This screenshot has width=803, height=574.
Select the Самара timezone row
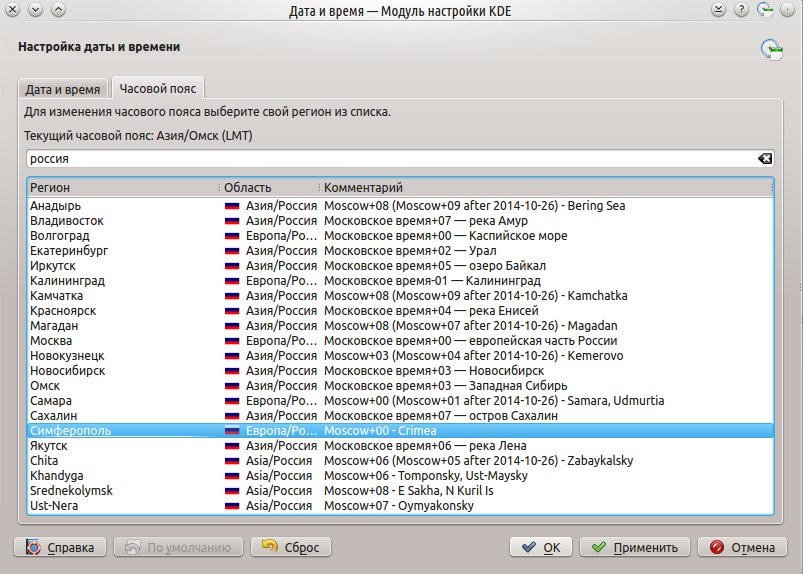(x=400, y=401)
